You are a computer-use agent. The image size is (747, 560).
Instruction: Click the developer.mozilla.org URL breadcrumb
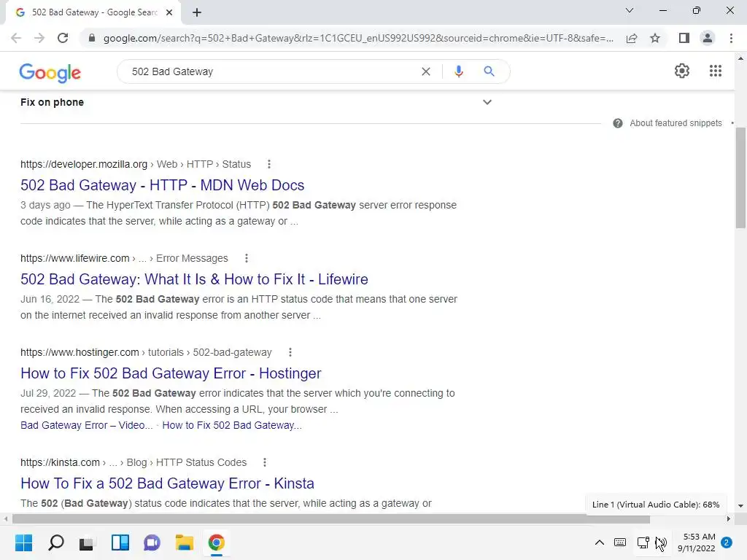[x=136, y=164]
